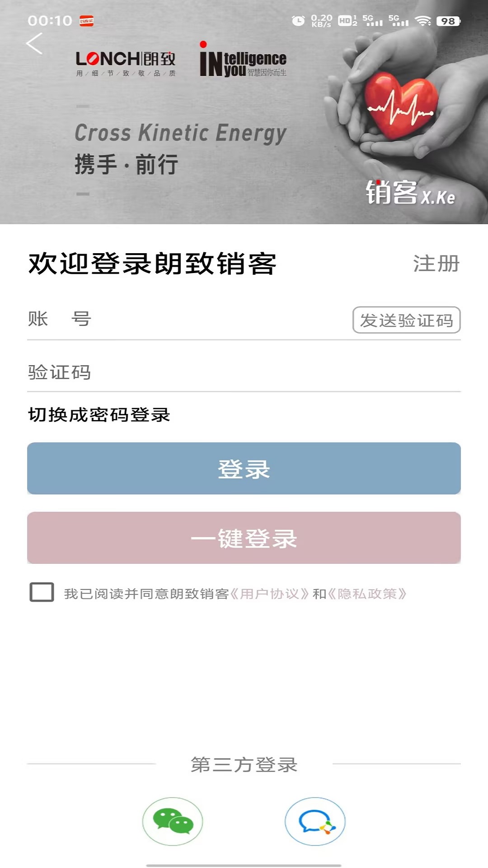This screenshot has height=868, width=488.
Task: Click 发送验证码 to send code
Action: tap(406, 320)
